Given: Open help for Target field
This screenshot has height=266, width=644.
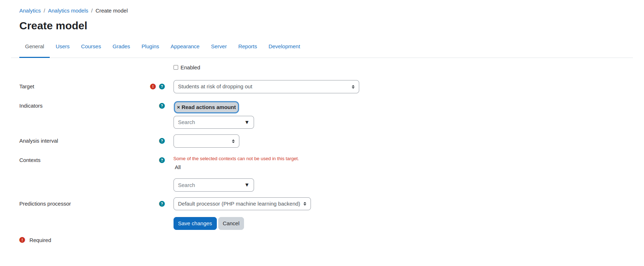Looking at the screenshot, I should (162, 87).
